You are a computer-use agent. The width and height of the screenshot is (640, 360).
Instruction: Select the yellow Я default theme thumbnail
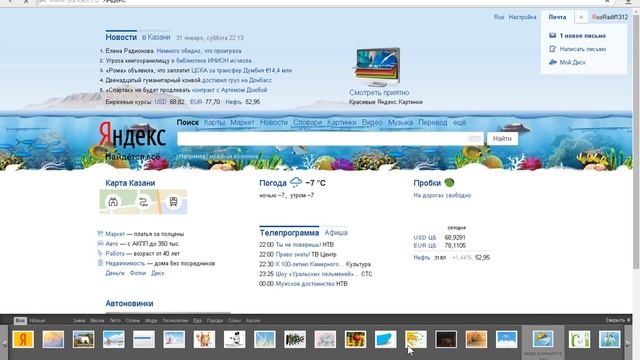point(23,339)
